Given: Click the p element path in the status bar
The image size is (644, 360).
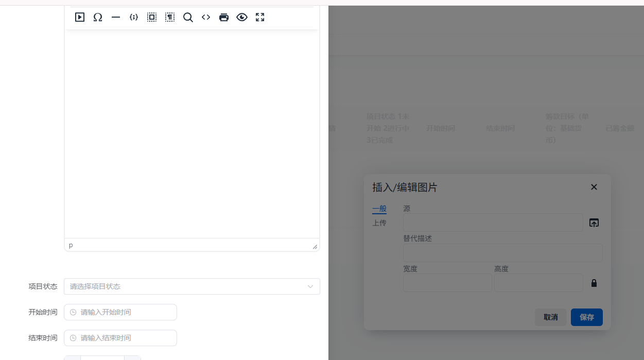Looking at the screenshot, I should coord(71,245).
